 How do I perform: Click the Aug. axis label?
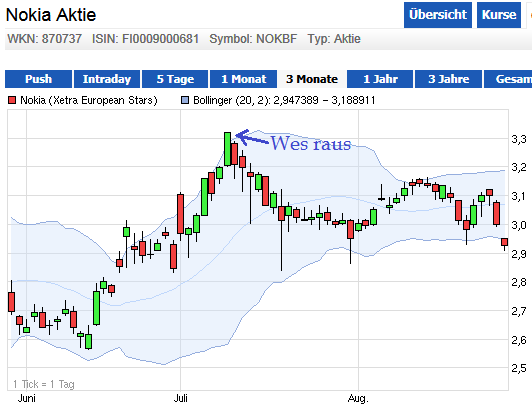(x=358, y=398)
